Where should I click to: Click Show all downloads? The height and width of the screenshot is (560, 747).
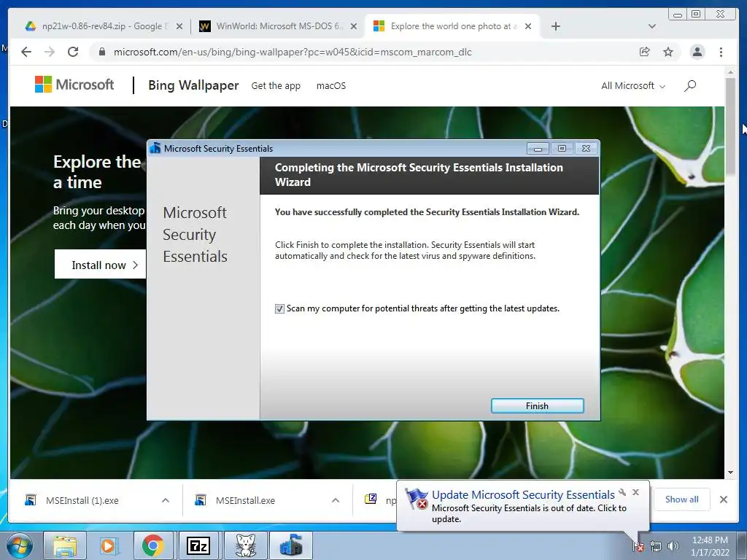682,499
